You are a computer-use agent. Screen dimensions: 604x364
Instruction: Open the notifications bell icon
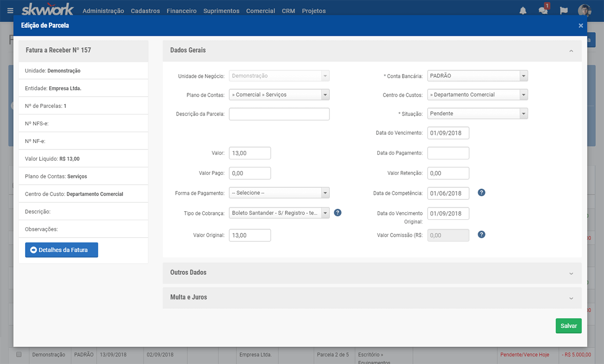(523, 10)
